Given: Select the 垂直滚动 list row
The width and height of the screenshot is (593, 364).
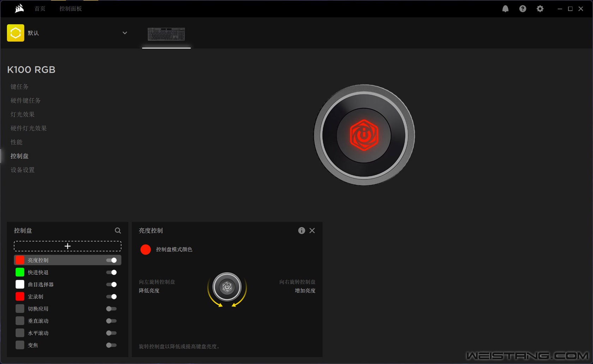Looking at the screenshot, I should pyautogui.click(x=67, y=321).
